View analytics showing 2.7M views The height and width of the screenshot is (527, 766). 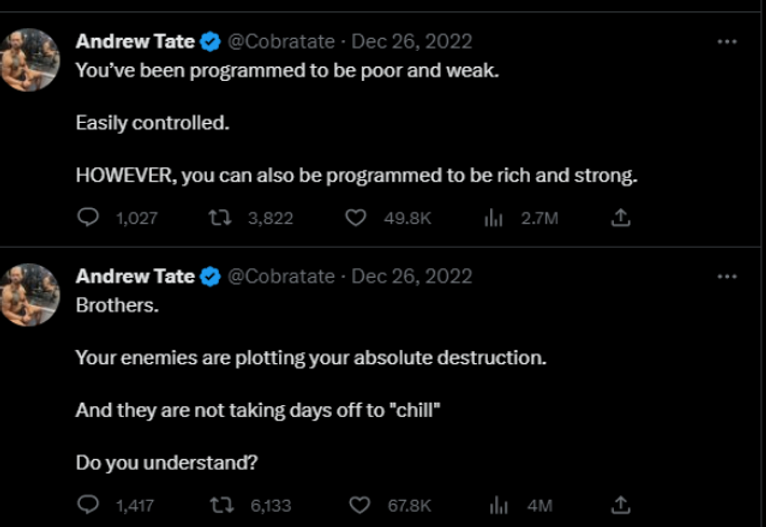[x=493, y=218]
